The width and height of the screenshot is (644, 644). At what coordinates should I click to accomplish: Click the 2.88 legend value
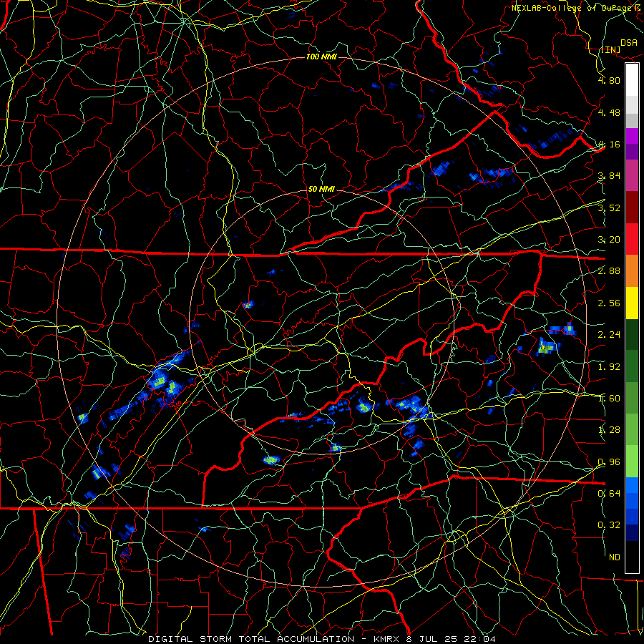point(609,271)
